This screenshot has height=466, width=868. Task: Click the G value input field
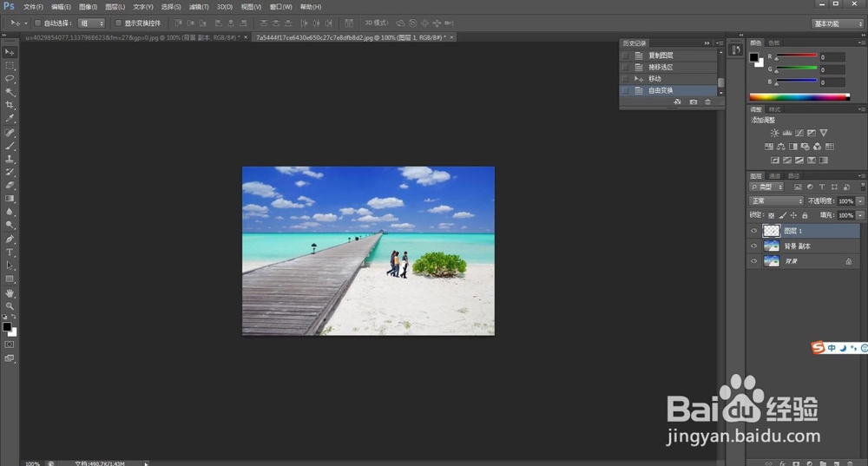point(832,69)
